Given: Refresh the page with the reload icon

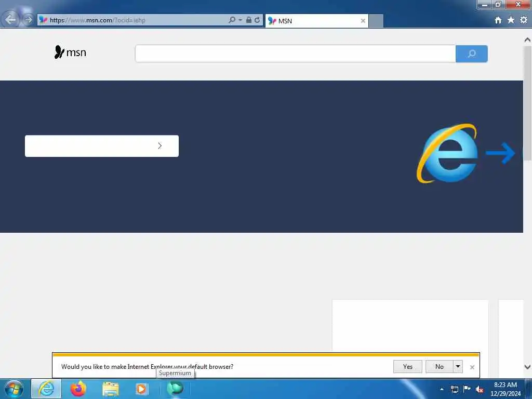Looking at the screenshot, I should 258,20.
